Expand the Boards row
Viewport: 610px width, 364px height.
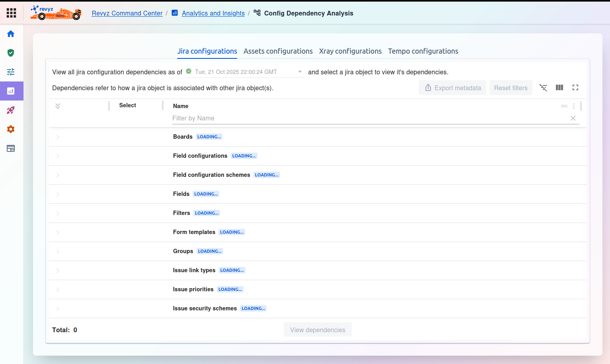pos(58,137)
